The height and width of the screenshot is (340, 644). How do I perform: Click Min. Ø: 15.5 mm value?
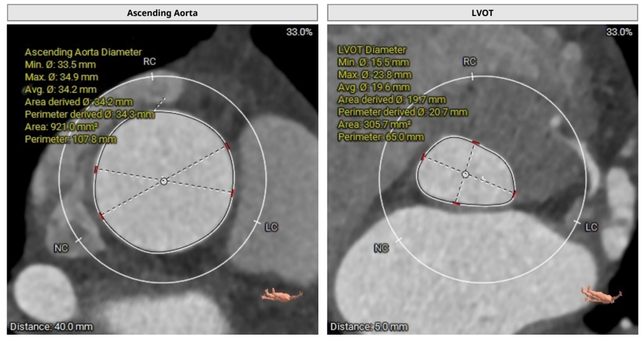374,63
